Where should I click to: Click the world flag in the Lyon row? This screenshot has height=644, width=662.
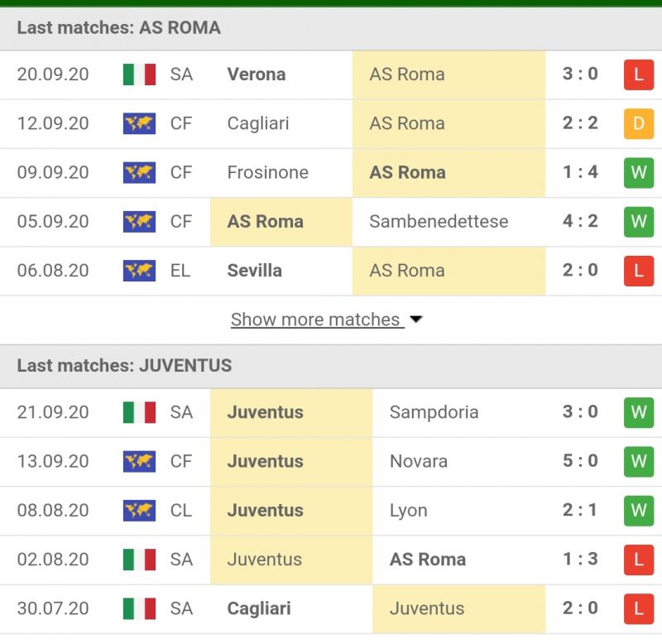139,510
